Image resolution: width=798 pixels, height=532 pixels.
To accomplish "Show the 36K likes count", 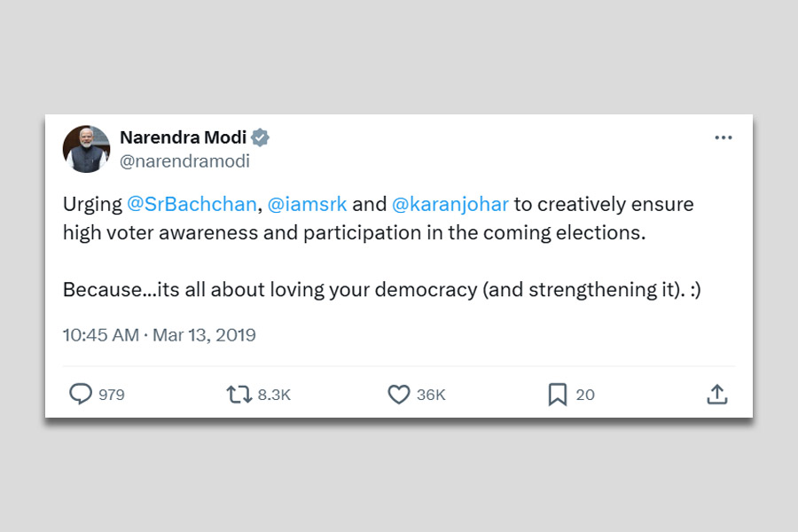I will coord(431,395).
